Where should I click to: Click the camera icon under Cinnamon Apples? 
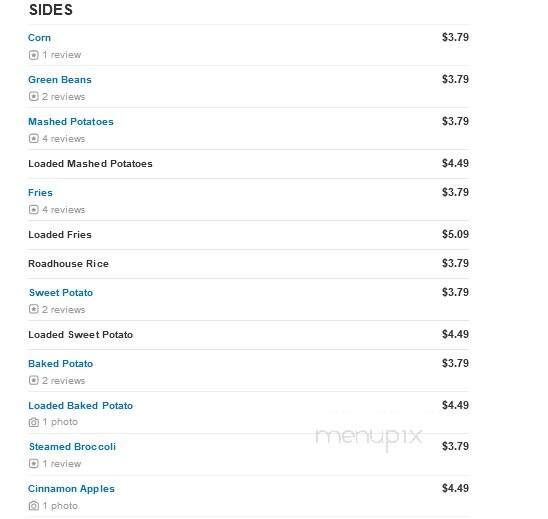click(x=34, y=506)
